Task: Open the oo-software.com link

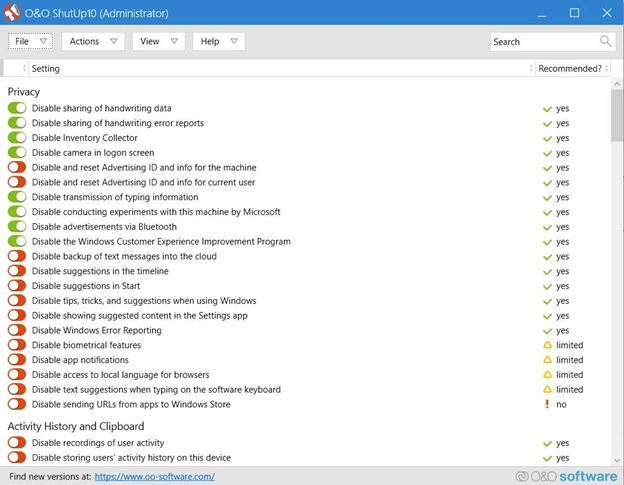Action: 154,477
